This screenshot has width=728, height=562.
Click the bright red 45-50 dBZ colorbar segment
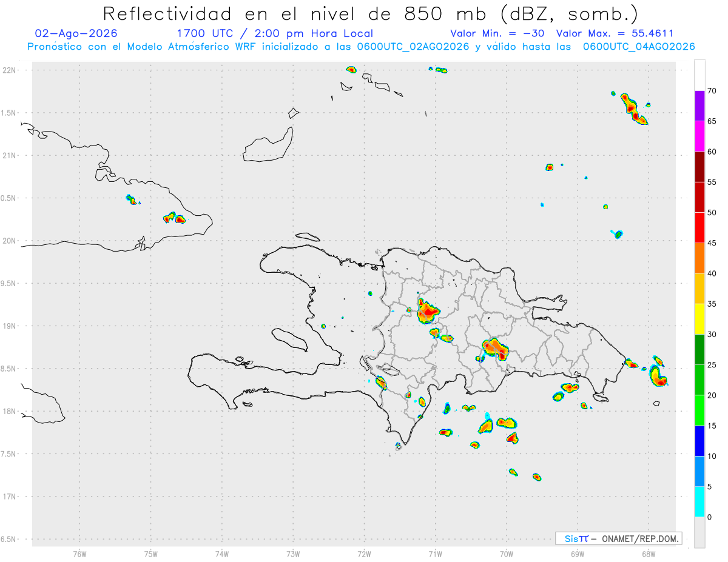coord(699,228)
